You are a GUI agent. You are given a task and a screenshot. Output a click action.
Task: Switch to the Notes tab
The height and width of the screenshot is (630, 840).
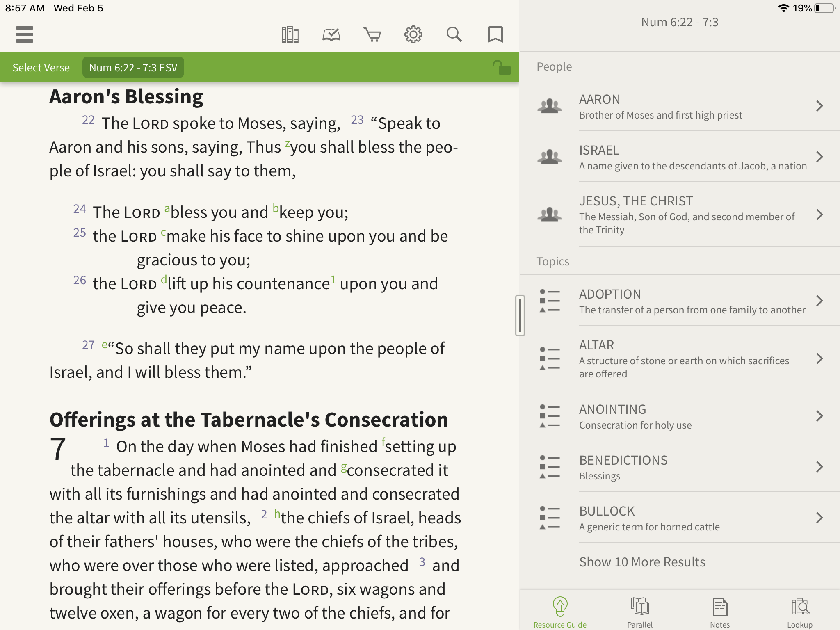(720, 612)
